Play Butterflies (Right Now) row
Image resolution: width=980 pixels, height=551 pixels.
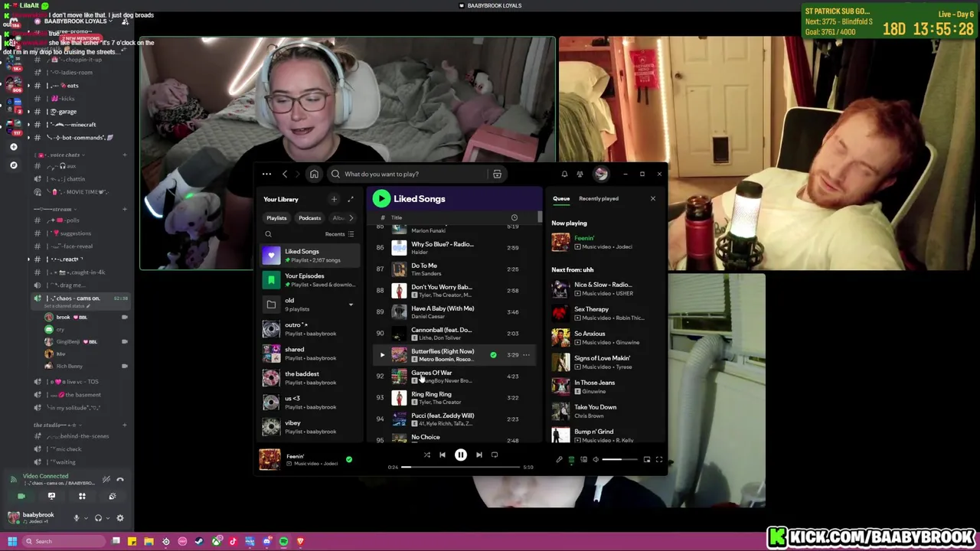tap(382, 354)
